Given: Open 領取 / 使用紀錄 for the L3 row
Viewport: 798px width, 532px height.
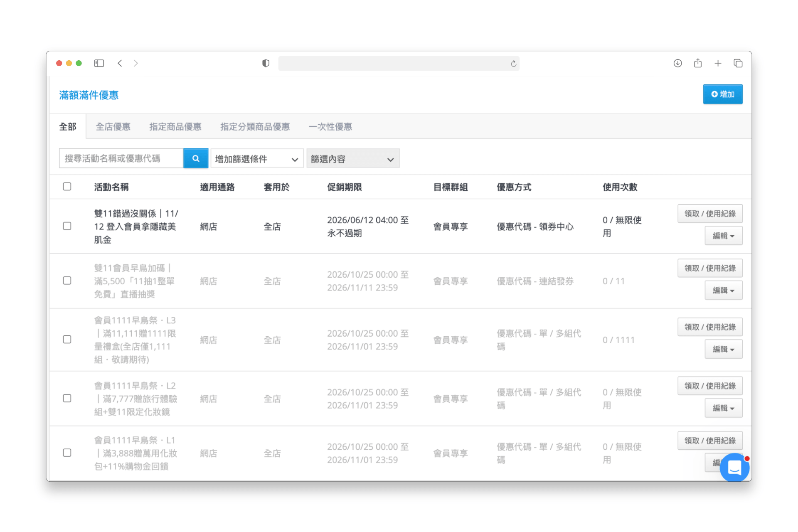Looking at the screenshot, I should [x=710, y=327].
